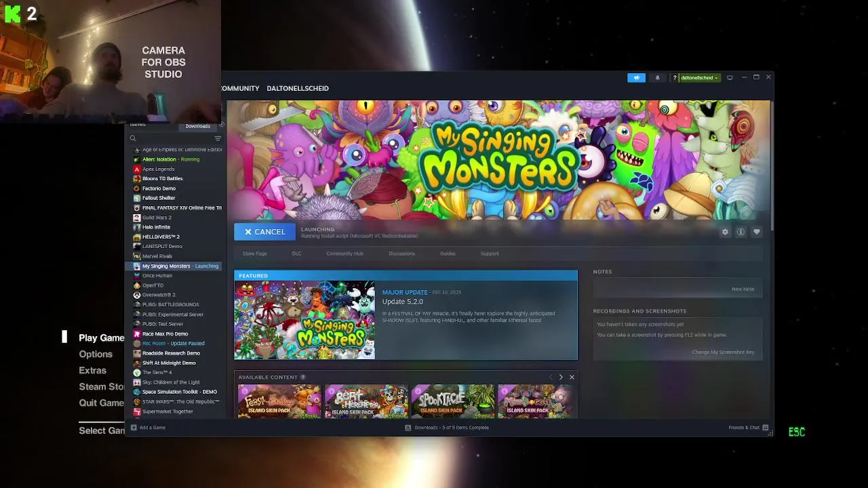Image resolution: width=868 pixels, height=488 pixels.
Task: Open the DALTONELLSCHEID profile menu
Action: 298,88
